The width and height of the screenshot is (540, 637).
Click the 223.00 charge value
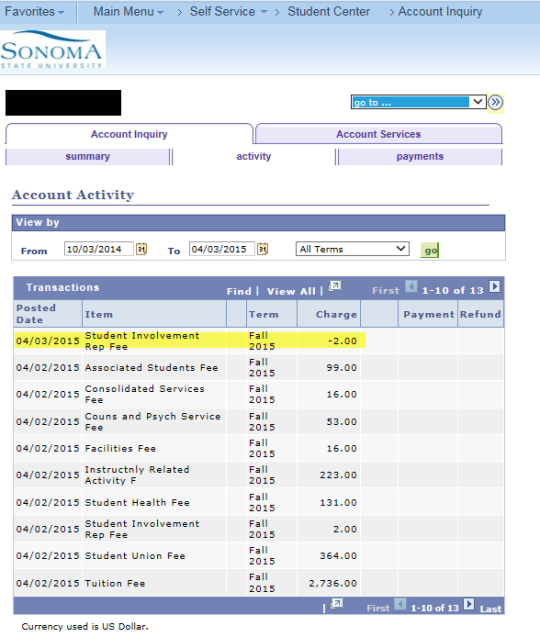pos(338,475)
